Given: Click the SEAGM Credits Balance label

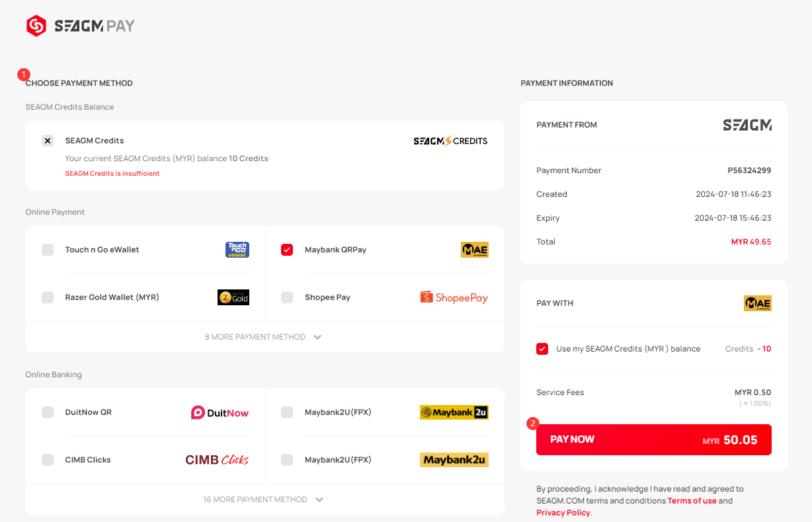Looking at the screenshot, I should click(70, 107).
